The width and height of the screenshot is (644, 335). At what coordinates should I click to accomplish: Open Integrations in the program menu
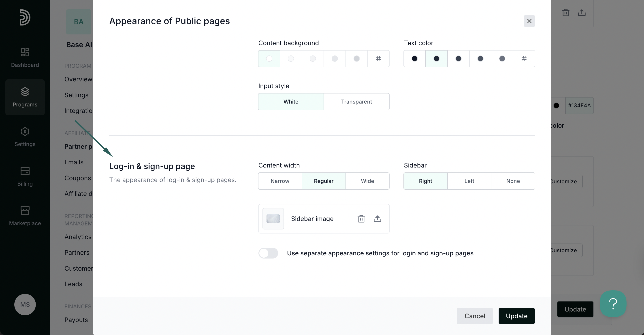click(79, 111)
